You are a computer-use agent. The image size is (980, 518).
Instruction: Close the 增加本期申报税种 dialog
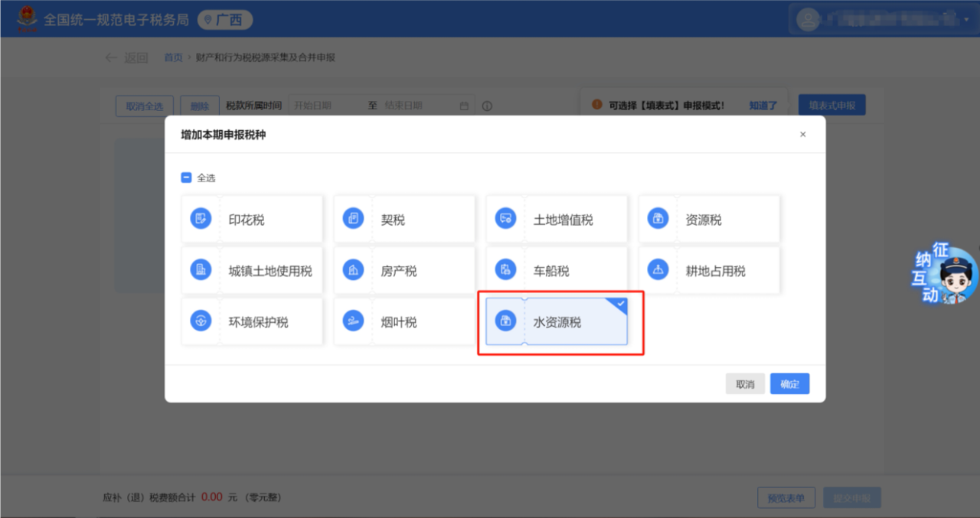click(x=802, y=135)
